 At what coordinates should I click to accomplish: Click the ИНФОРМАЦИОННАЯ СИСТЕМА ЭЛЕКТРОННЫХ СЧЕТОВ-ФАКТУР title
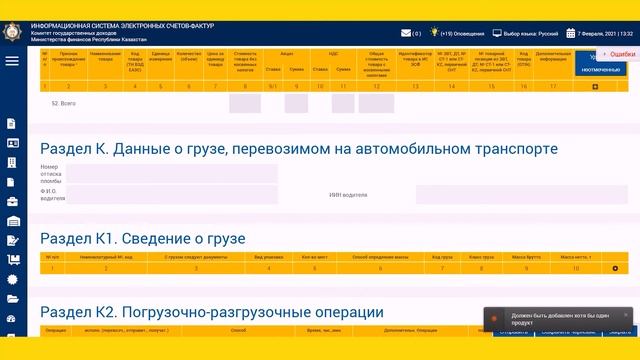tap(122, 26)
